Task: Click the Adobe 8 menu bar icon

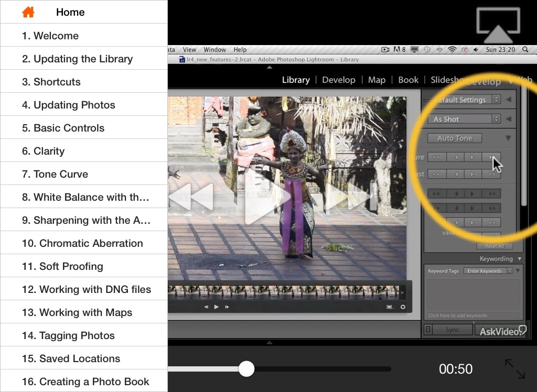Action: (x=399, y=50)
